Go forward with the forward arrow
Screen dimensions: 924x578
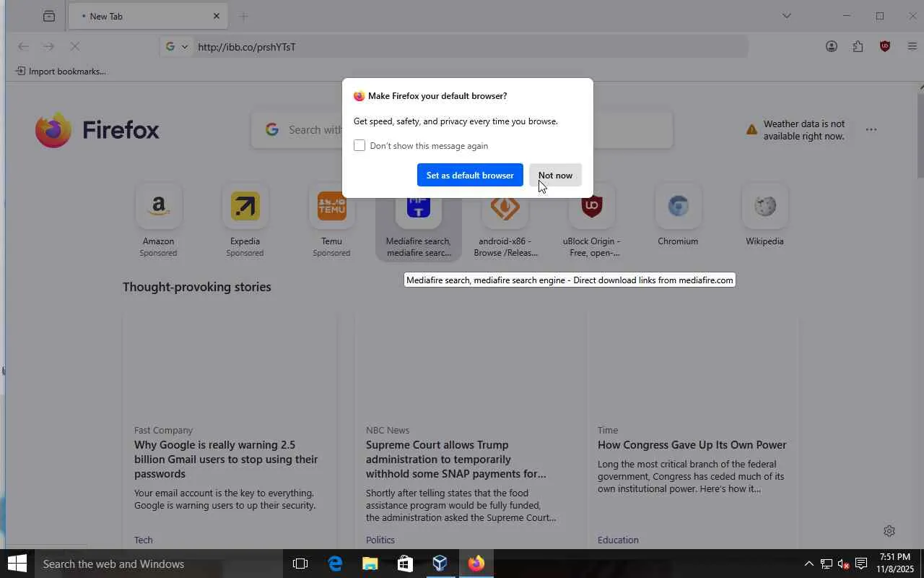48,47
